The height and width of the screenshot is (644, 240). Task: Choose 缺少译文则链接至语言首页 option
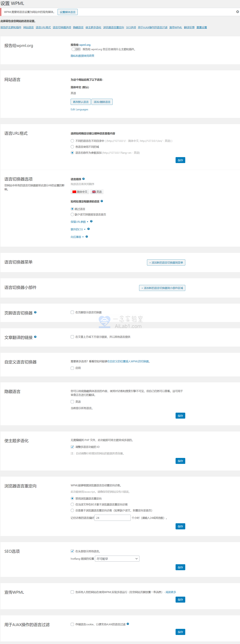click(72, 215)
